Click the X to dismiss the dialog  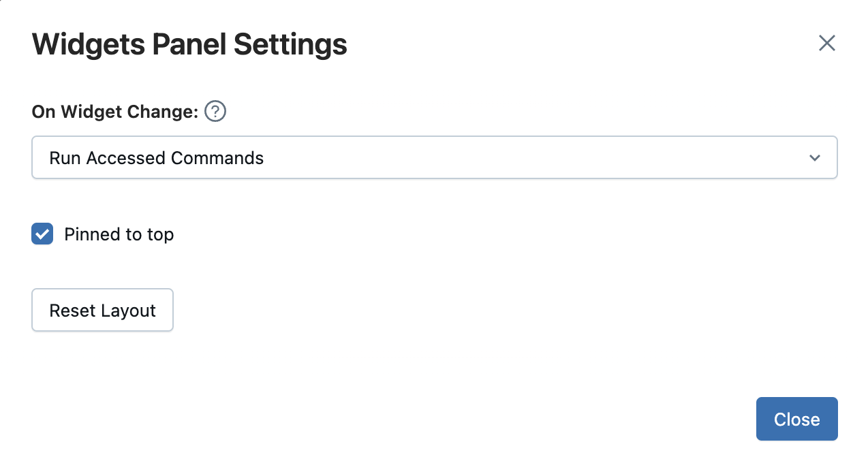[x=826, y=43]
